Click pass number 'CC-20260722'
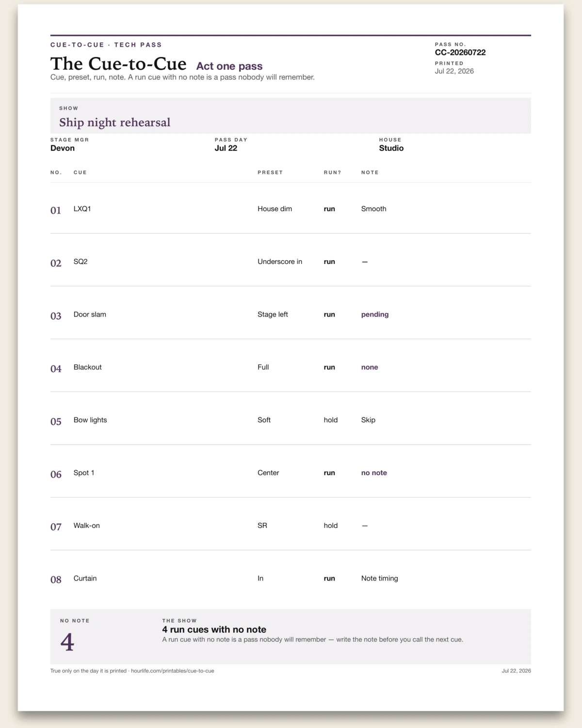 click(x=460, y=52)
